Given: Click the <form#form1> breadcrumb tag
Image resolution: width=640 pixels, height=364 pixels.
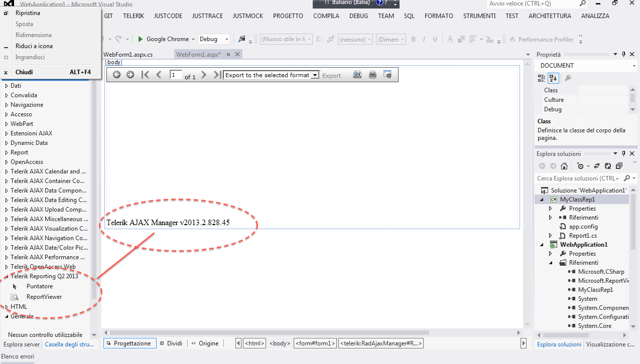Looking at the screenshot, I should click(315, 343).
